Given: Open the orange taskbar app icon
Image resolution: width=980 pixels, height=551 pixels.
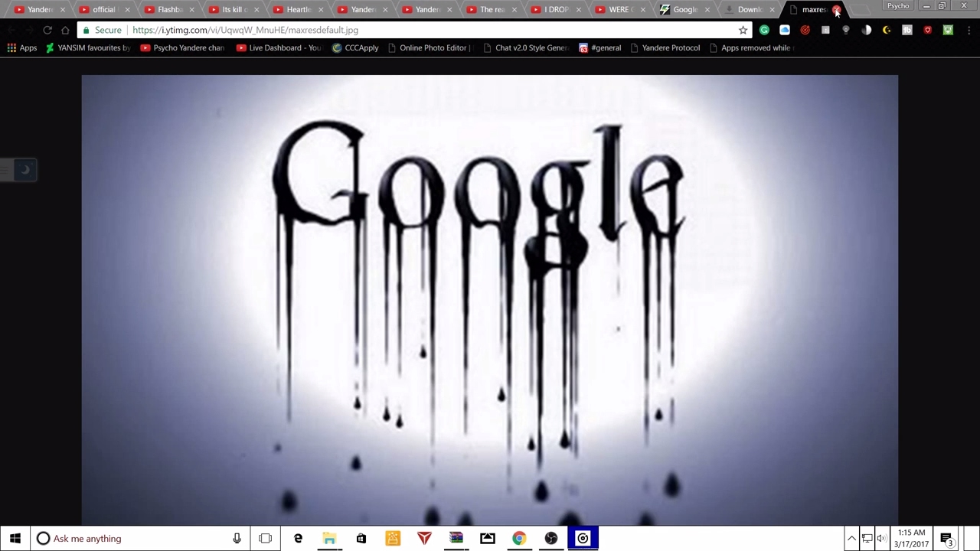Looking at the screenshot, I should pos(393,538).
